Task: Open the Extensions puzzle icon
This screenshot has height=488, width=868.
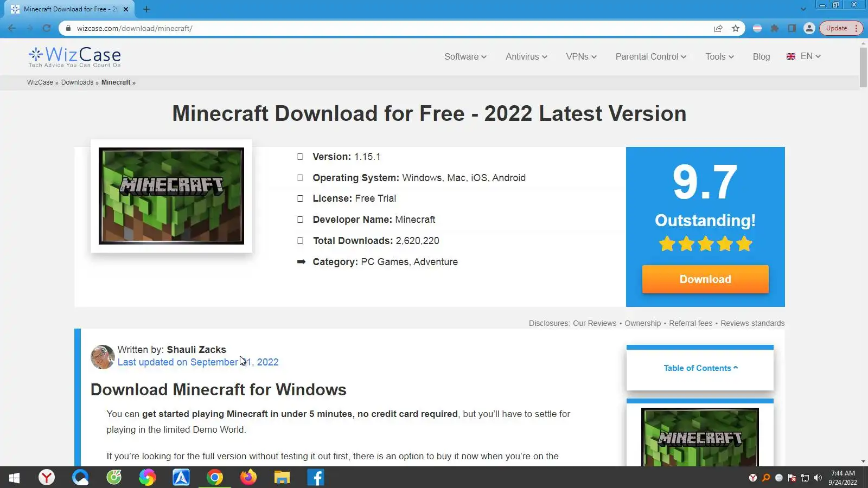Action: tap(775, 28)
